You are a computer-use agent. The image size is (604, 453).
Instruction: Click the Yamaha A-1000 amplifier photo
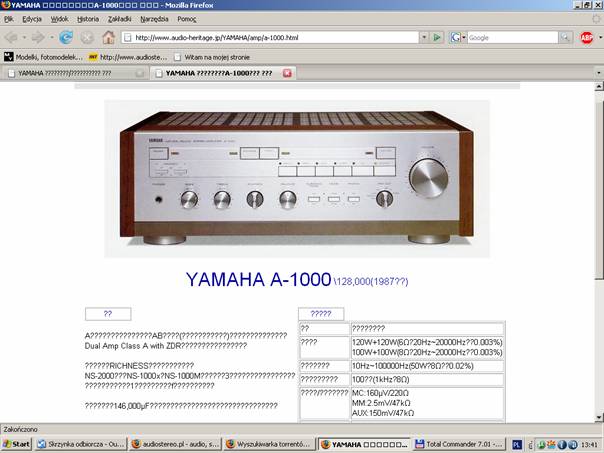pos(297,179)
